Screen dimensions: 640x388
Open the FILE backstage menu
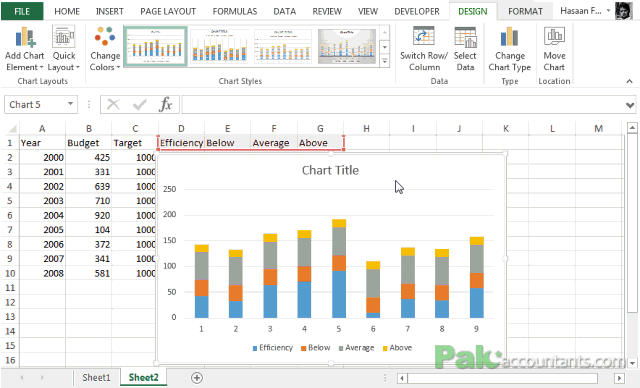pos(22,11)
